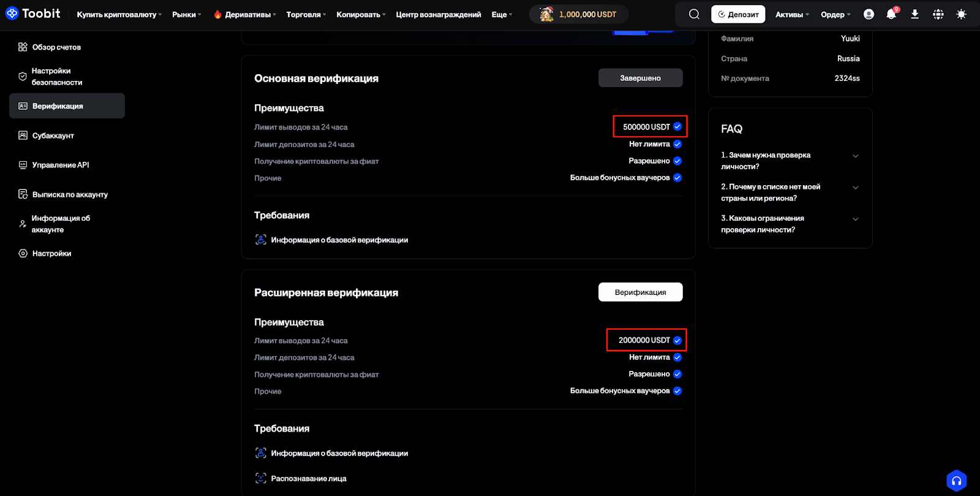Click the Toobit logo

pyautogui.click(x=33, y=13)
